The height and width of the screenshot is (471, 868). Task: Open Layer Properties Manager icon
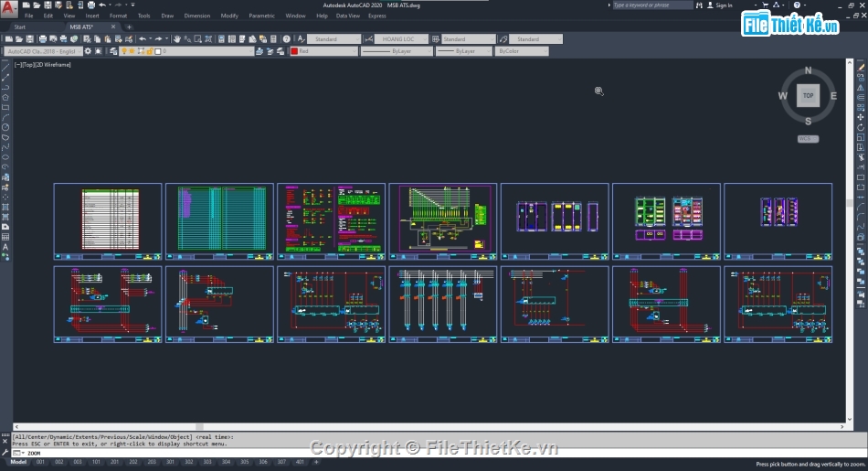113,51
